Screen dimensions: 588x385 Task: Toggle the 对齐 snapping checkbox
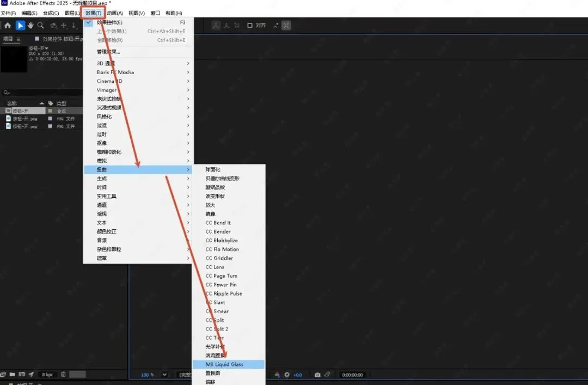point(250,26)
